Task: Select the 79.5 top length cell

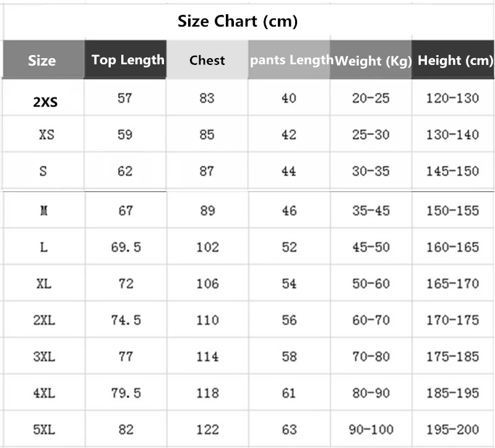Action: [126, 393]
